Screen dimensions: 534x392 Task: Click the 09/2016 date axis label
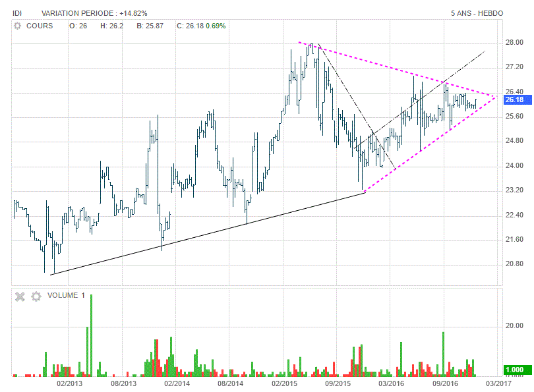tap(445, 383)
